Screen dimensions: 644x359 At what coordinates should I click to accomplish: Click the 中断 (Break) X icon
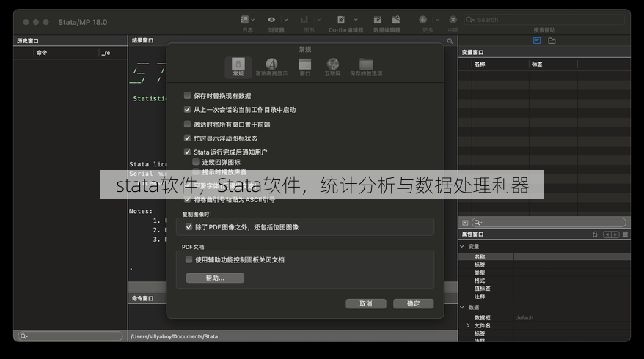tap(453, 20)
